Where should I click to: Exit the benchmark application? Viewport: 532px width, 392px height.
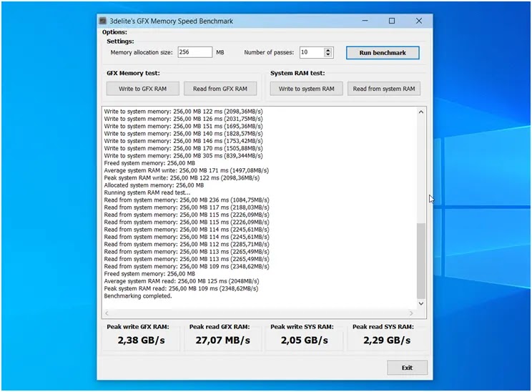[x=407, y=368]
